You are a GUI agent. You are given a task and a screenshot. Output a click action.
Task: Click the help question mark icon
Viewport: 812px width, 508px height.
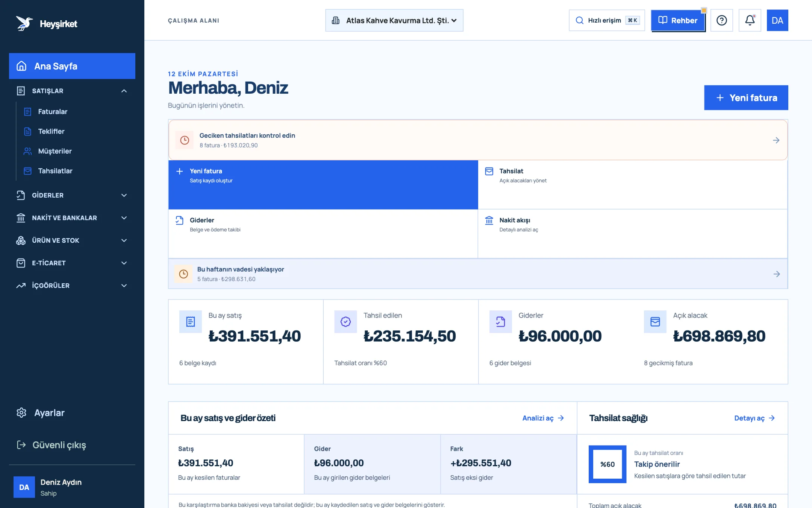click(x=721, y=20)
